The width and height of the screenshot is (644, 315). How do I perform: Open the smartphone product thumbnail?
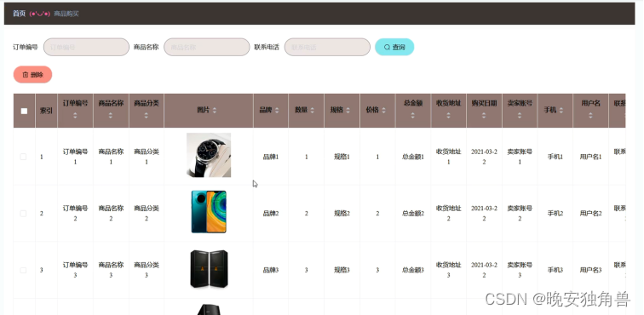209,212
